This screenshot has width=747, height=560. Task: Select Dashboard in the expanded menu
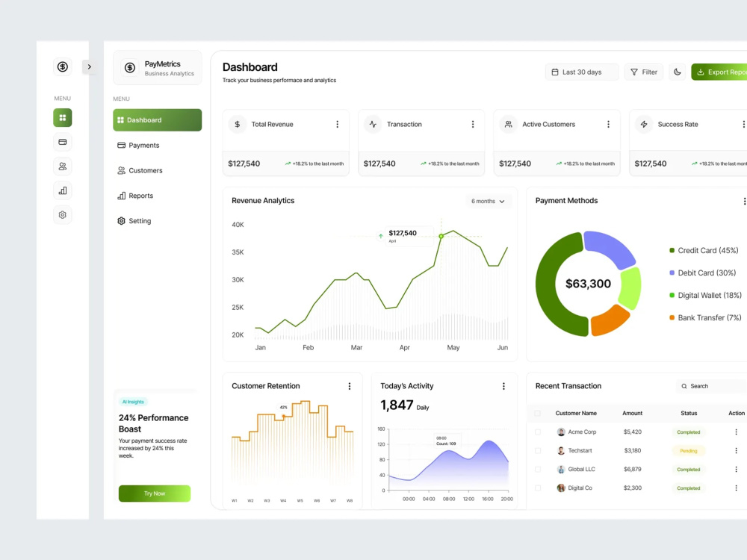click(157, 120)
